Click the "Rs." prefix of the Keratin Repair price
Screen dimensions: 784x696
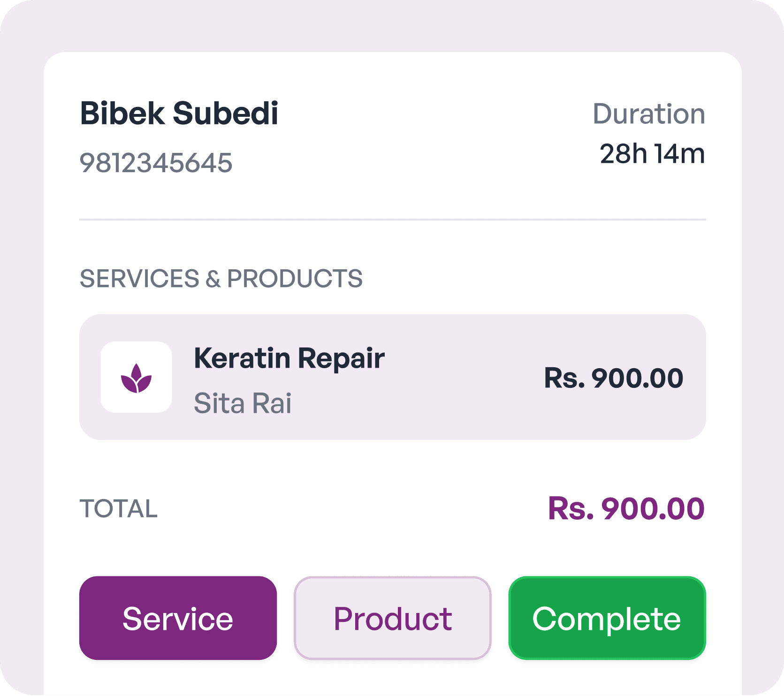(564, 378)
